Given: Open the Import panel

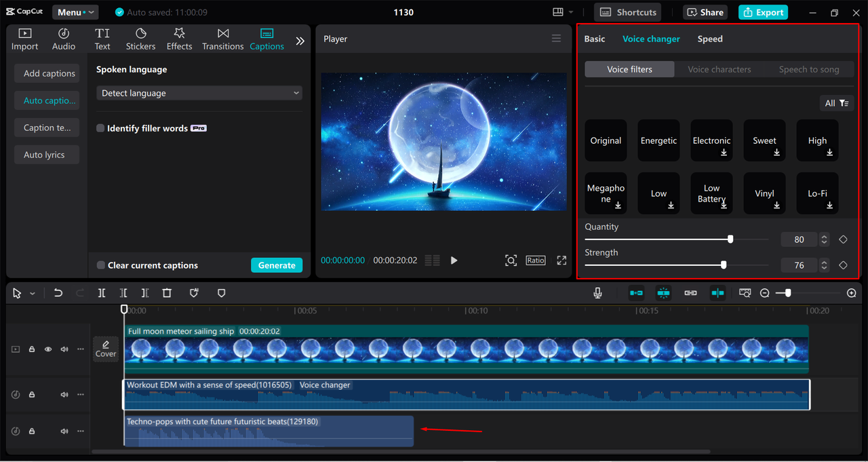Looking at the screenshot, I should (24, 39).
